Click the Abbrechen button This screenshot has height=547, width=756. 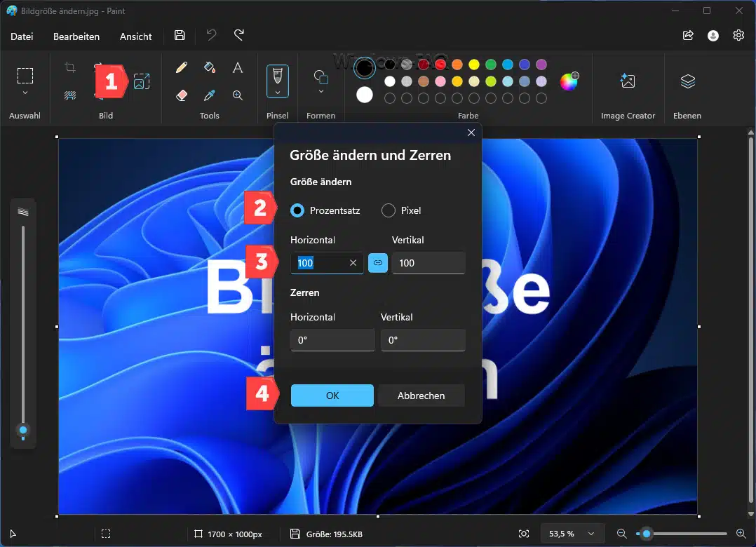click(421, 396)
